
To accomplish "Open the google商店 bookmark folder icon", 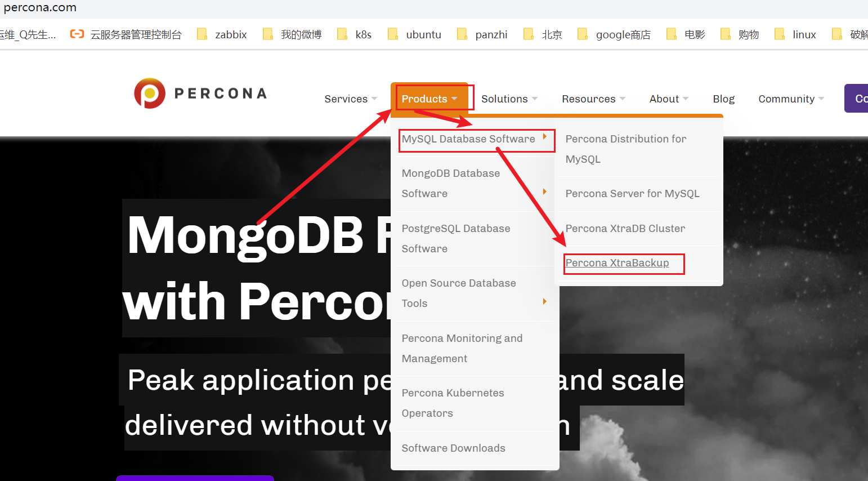I will pyautogui.click(x=583, y=34).
